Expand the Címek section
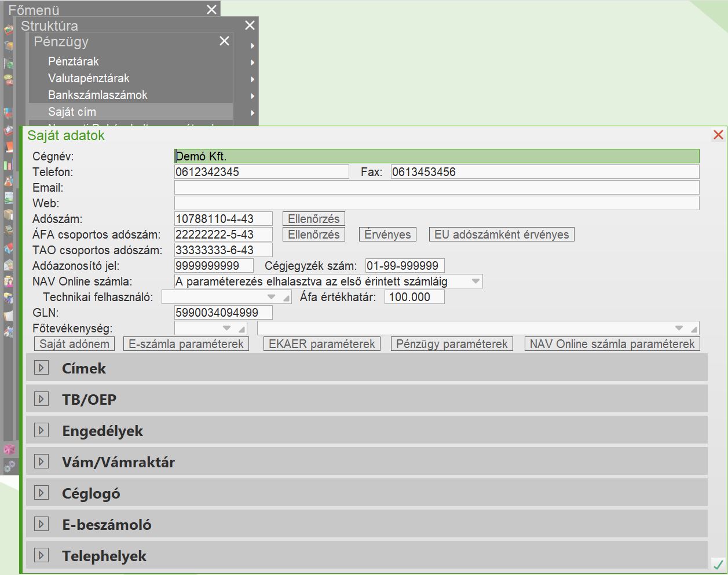 (x=41, y=368)
